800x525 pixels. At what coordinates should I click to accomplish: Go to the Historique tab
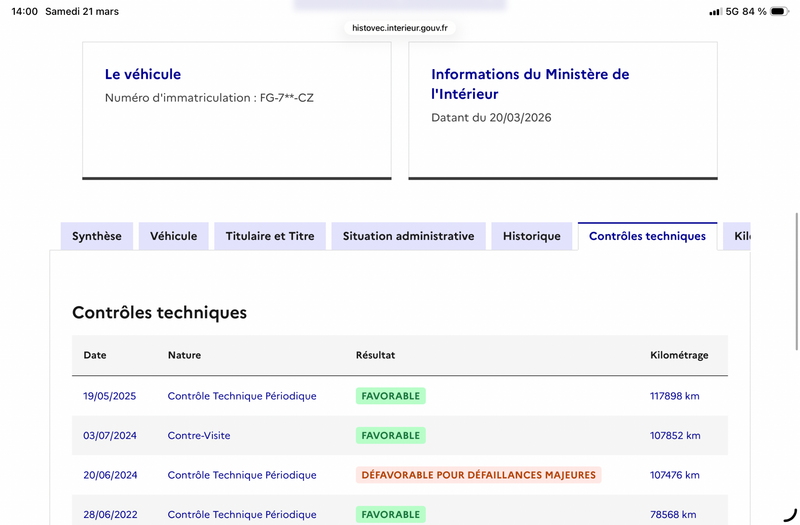(532, 236)
